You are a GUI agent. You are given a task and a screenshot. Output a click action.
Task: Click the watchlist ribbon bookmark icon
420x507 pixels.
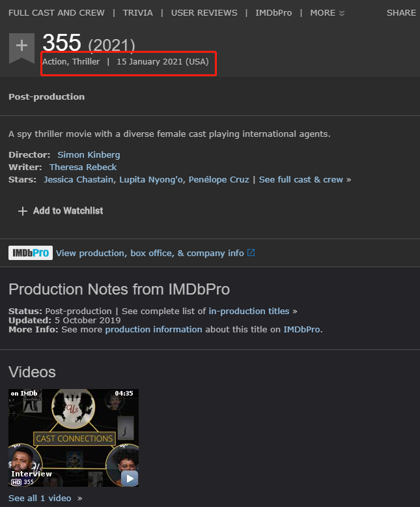point(21,48)
